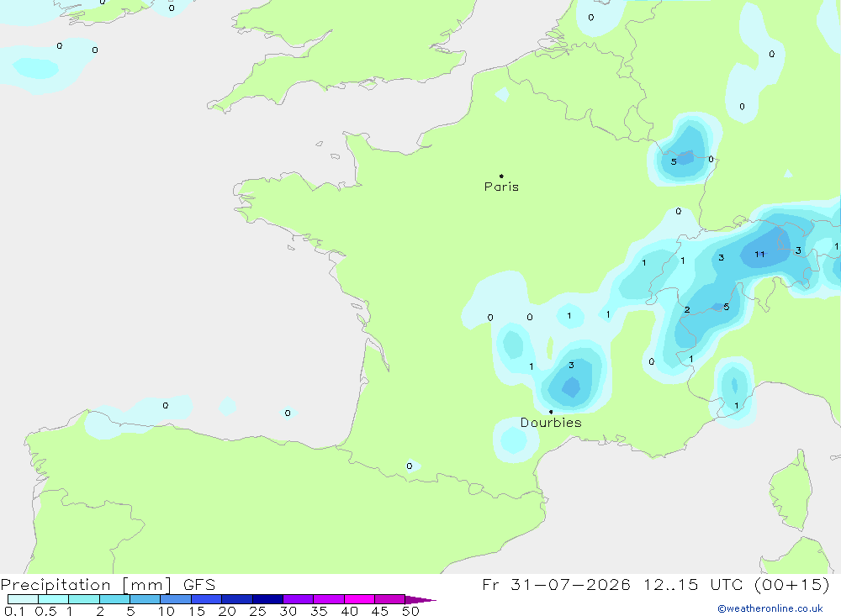841x616 pixels.
Task: Click the 'Fr 31-07-2026' date text
Action: click(556, 584)
